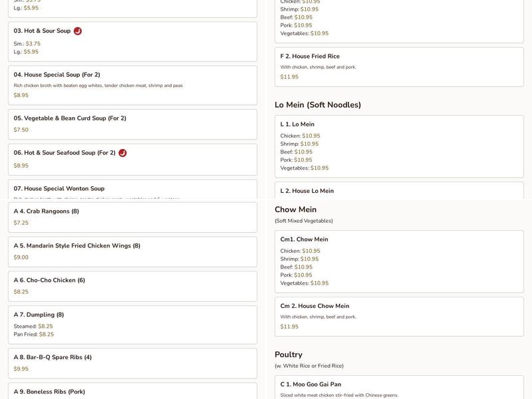The image size is (532, 399).
Task: Click Lo Mein Shrimp: $10.95 option
Action: 300,144
